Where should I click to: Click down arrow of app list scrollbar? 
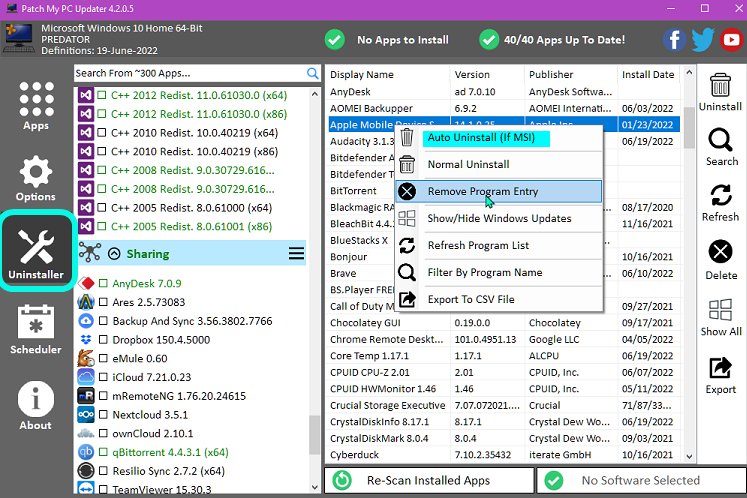click(x=314, y=487)
